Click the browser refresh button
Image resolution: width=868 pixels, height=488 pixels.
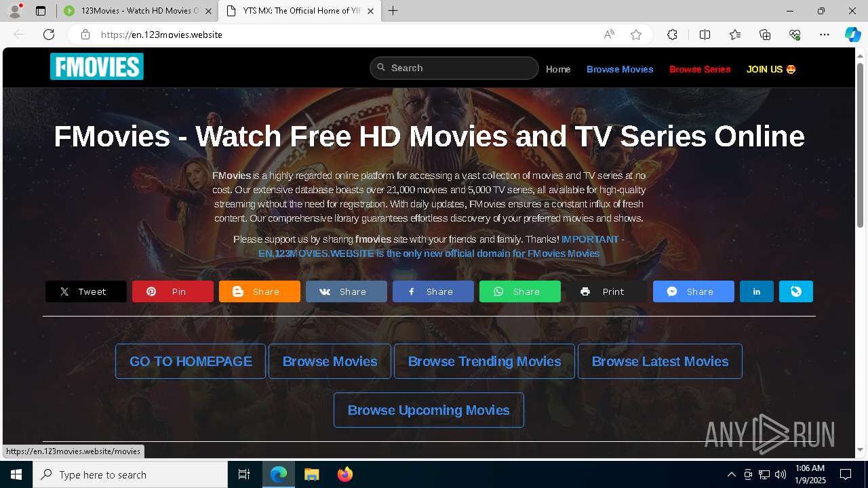coord(49,35)
